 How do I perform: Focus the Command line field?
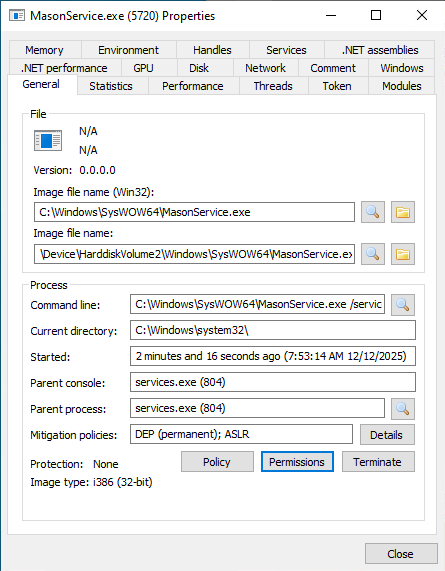tap(257, 304)
